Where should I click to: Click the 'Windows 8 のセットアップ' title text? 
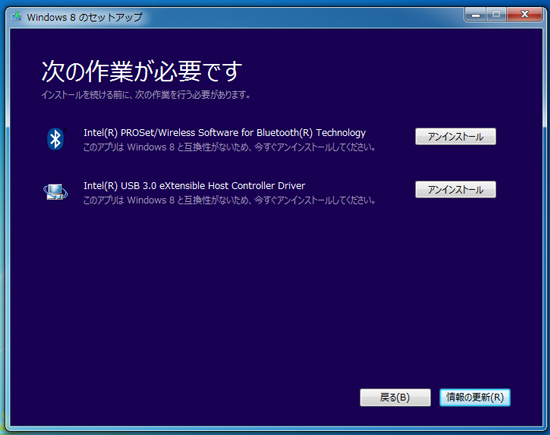point(84,17)
